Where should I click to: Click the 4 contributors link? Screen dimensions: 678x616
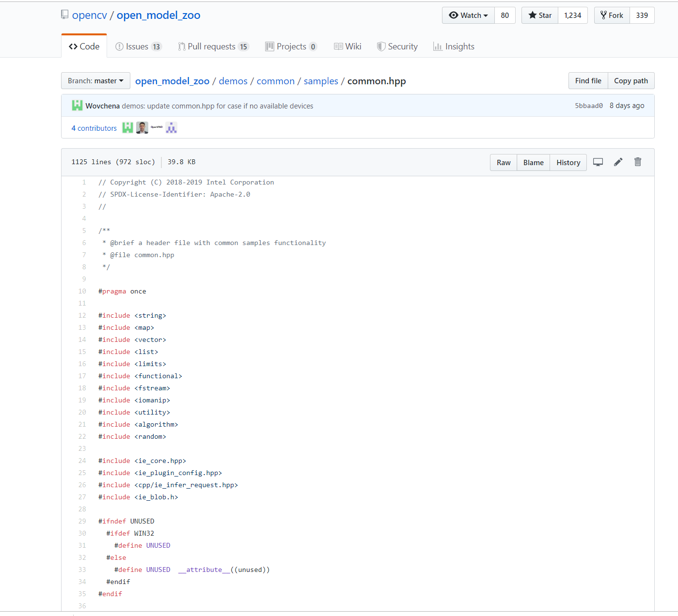click(94, 128)
